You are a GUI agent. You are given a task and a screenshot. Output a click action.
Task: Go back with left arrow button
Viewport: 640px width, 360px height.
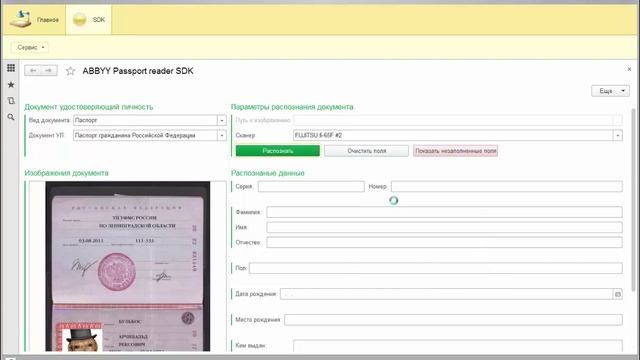33,71
